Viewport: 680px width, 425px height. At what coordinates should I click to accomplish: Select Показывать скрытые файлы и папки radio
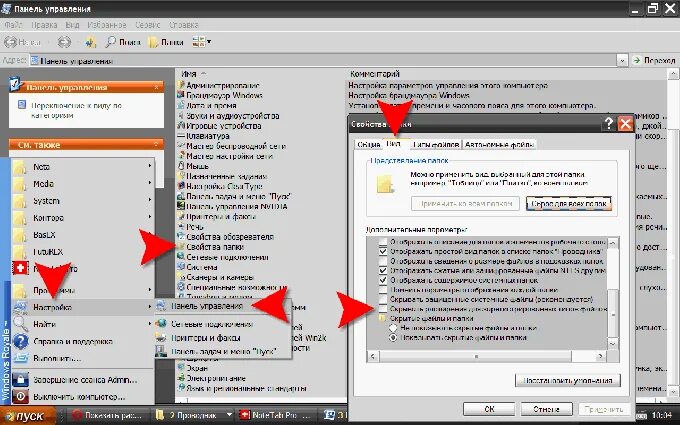coord(393,337)
